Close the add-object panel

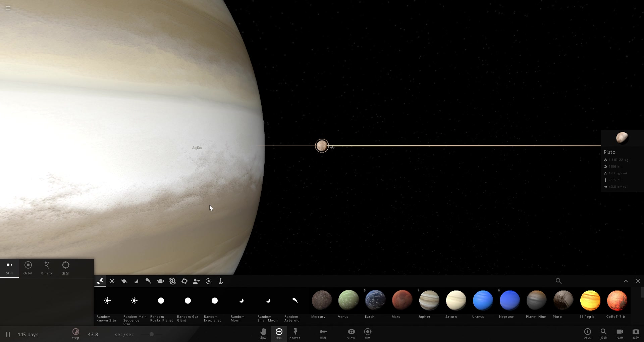click(x=638, y=281)
